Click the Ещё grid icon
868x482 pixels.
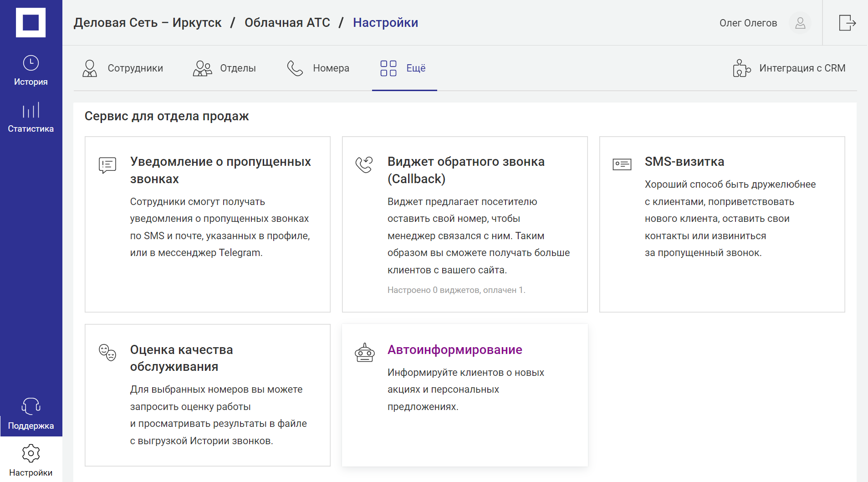(388, 68)
